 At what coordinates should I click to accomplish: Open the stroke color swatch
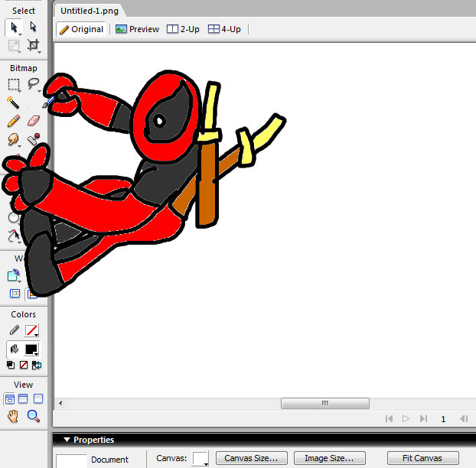point(31,330)
